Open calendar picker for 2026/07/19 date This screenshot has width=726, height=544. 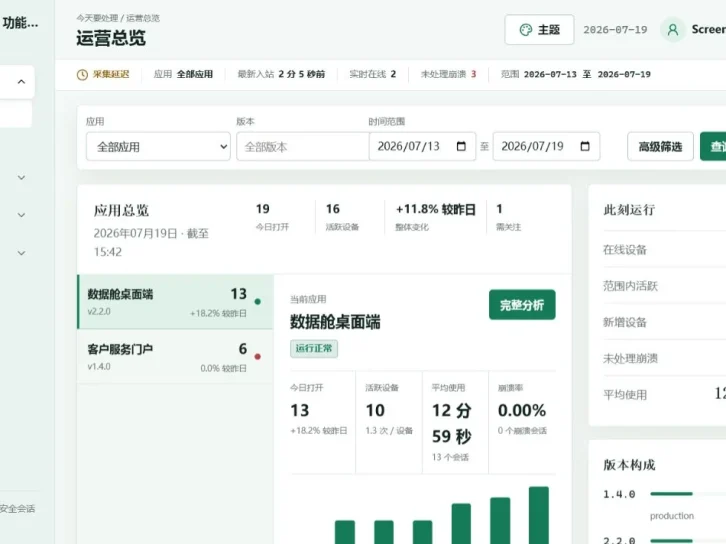coord(585,146)
